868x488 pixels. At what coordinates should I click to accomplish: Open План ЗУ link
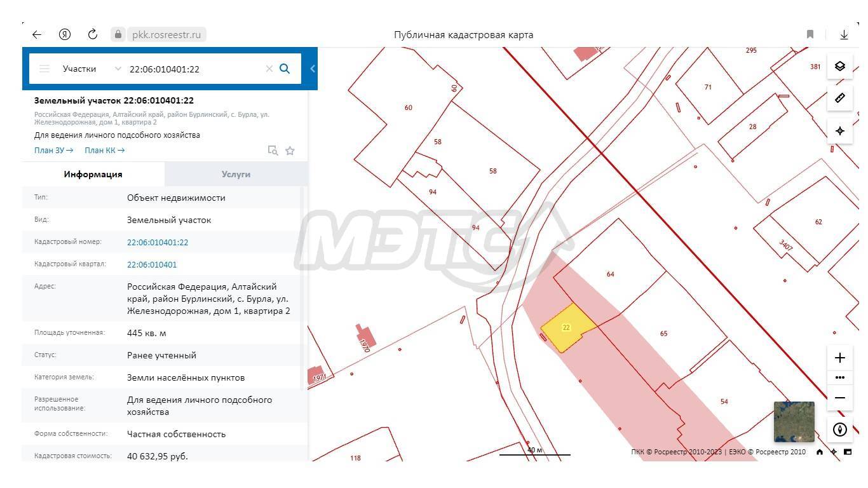[x=53, y=150]
